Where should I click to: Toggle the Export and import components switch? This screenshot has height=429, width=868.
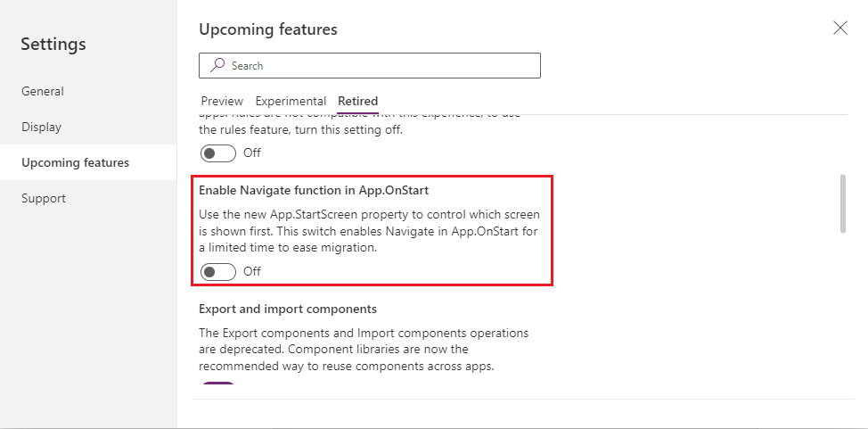click(x=218, y=384)
